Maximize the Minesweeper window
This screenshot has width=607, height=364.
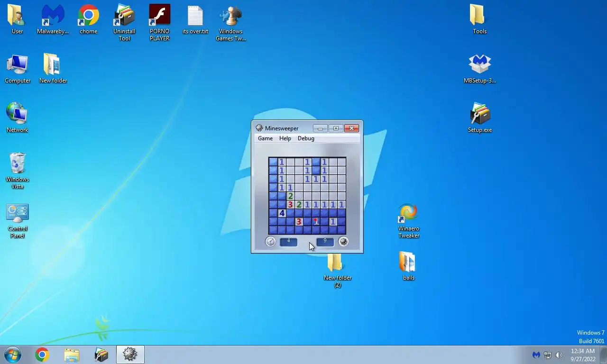[x=336, y=128]
